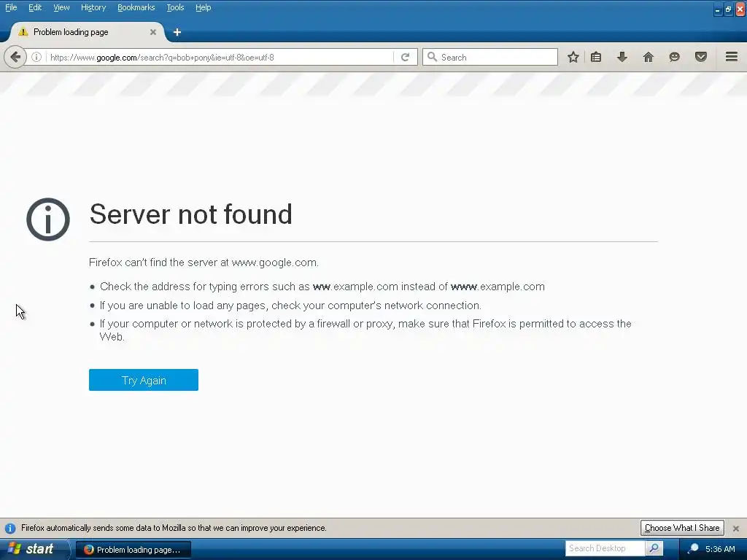Click the magnifier icon in search box

tap(432, 57)
